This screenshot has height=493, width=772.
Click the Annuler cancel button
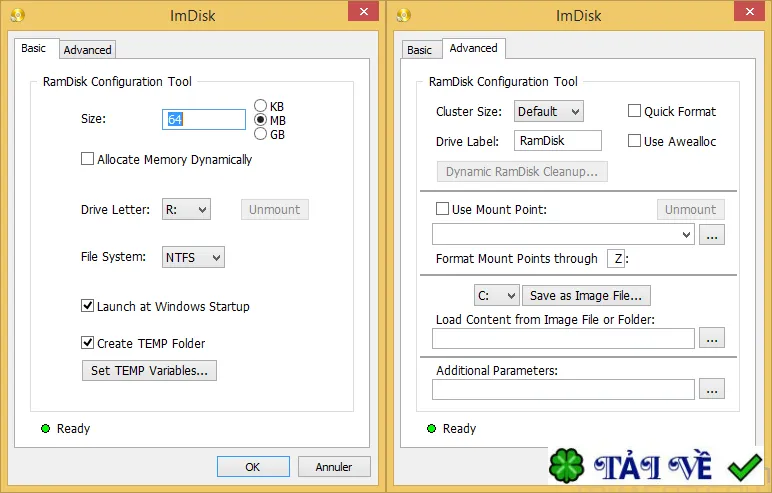click(x=334, y=466)
